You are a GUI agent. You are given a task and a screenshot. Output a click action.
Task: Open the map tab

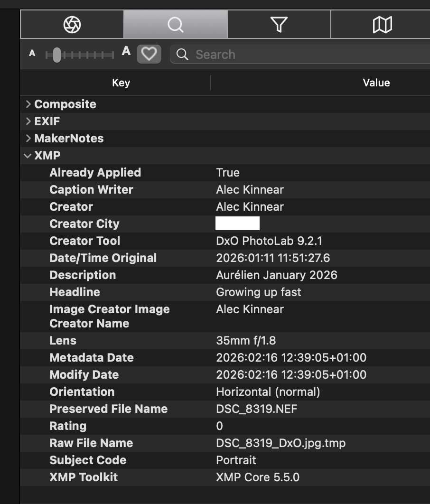(x=382, y=24)
